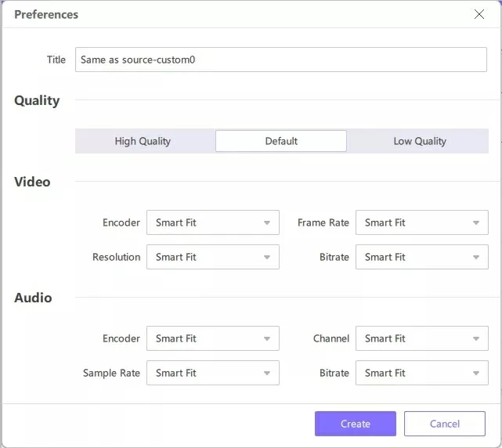Image resolution: width=502 pixels, height=448 pixels.
Task: Open the Audio Encoder dropdown
Action: click(212, 338)
